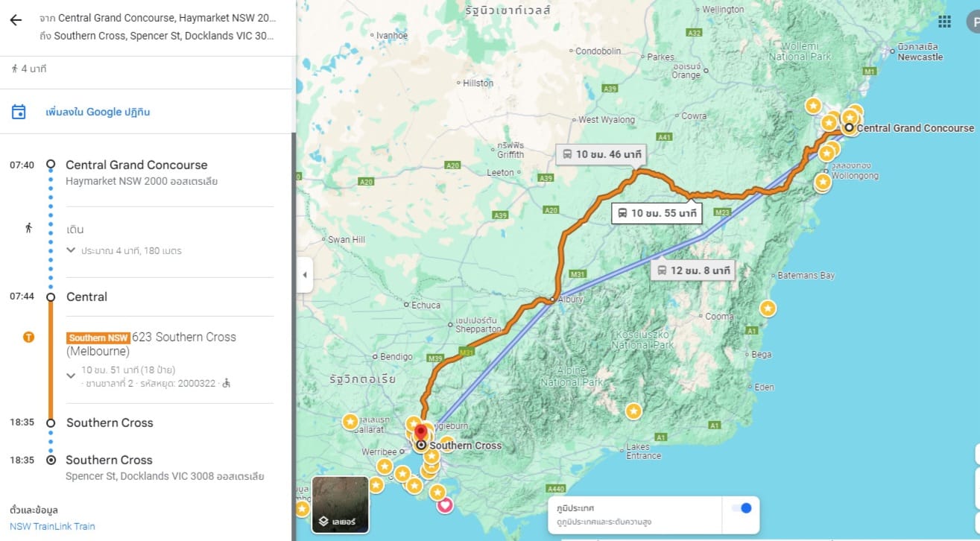The image size is (980, 541).
Task: Click the walking person icon in itinerary
Action: (x=28, y=228)
